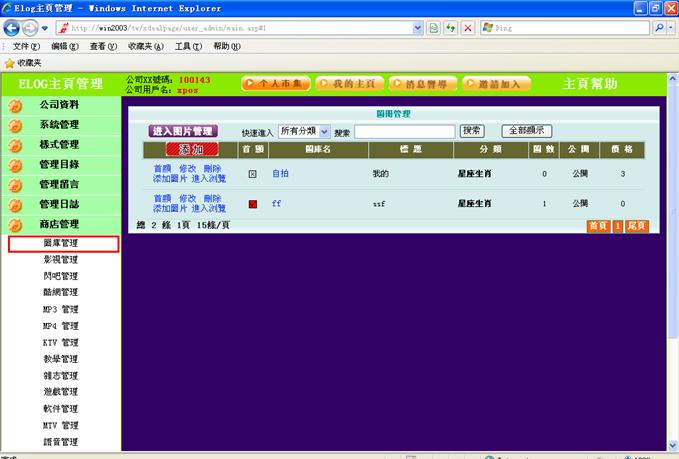The width and height of the screenshot is (679, 459).
Task: Click the 搜索 text input field
Action: pos(404,131)
